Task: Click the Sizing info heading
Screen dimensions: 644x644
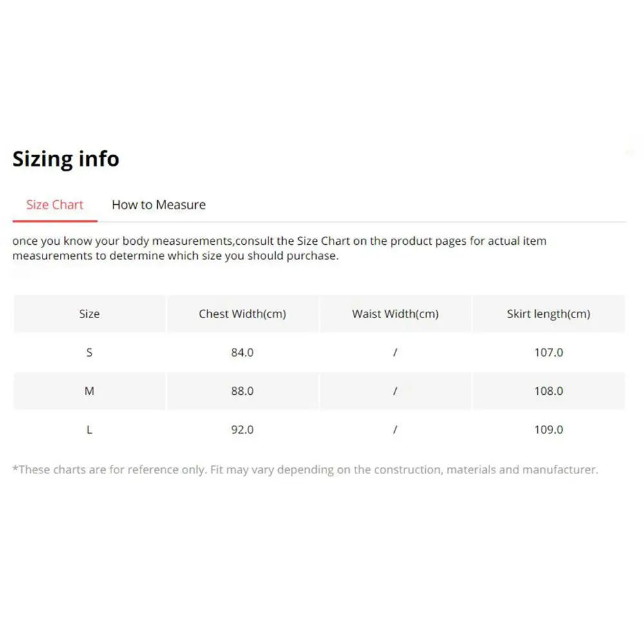Action: point(65,158)
